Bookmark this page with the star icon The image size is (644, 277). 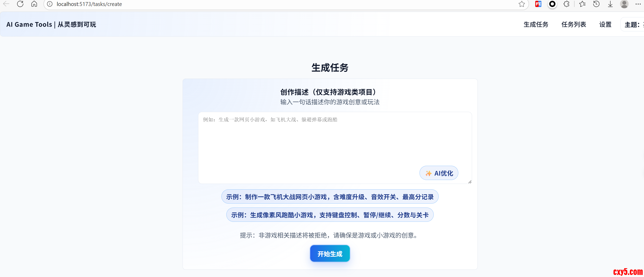tap(522, 4)
